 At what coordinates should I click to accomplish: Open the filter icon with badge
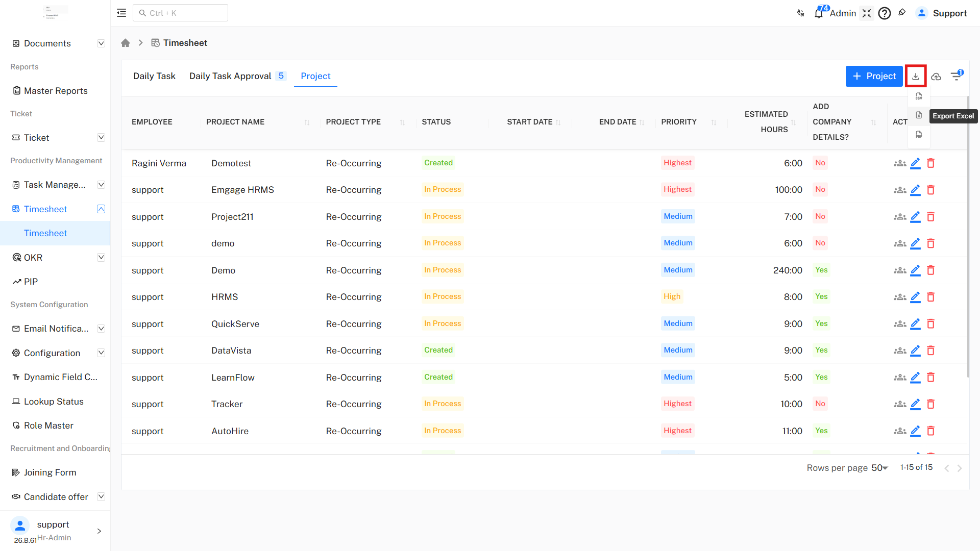click(x=957, y=76)
